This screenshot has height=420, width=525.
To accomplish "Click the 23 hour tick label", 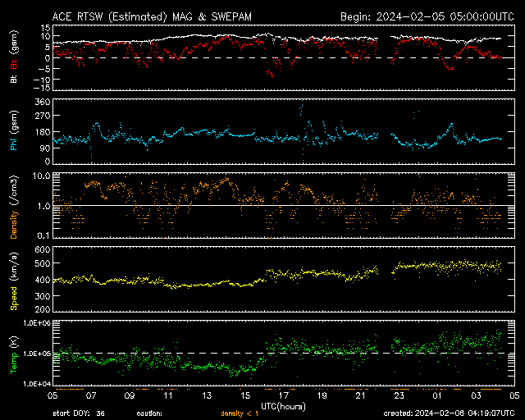I will (399, 395).
